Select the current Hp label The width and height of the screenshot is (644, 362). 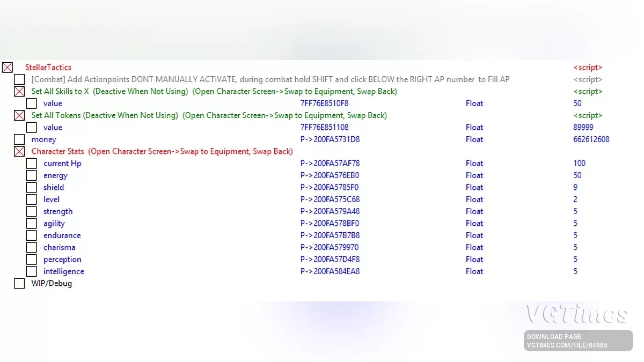62,164
